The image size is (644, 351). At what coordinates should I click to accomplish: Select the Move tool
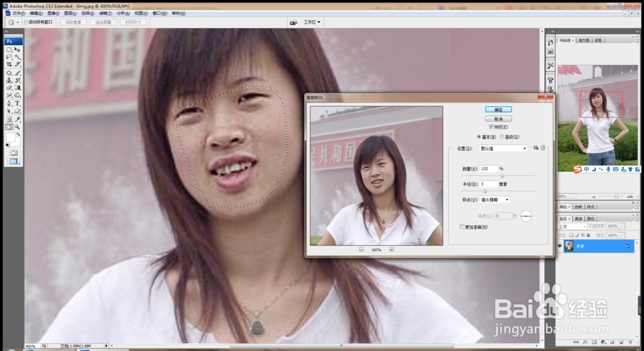coord(17,49)
